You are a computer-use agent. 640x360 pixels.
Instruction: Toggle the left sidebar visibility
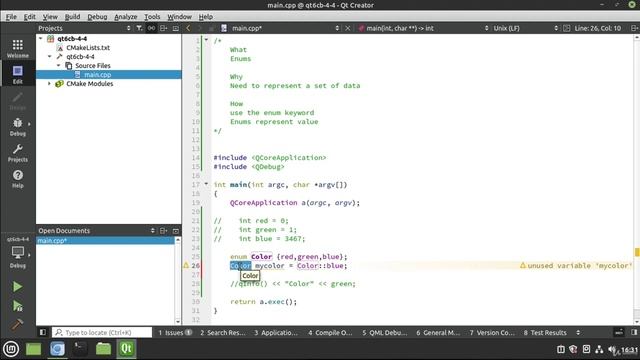pos(42,332)
